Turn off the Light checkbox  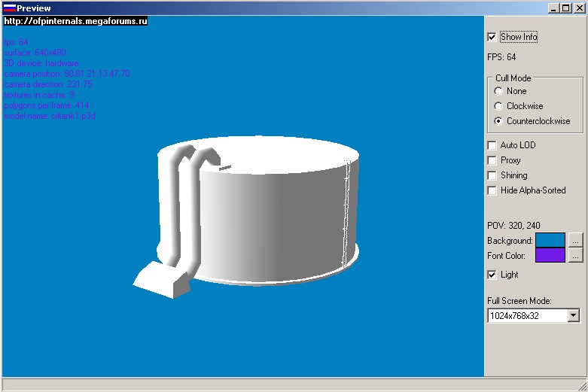(x=492, y=275)
